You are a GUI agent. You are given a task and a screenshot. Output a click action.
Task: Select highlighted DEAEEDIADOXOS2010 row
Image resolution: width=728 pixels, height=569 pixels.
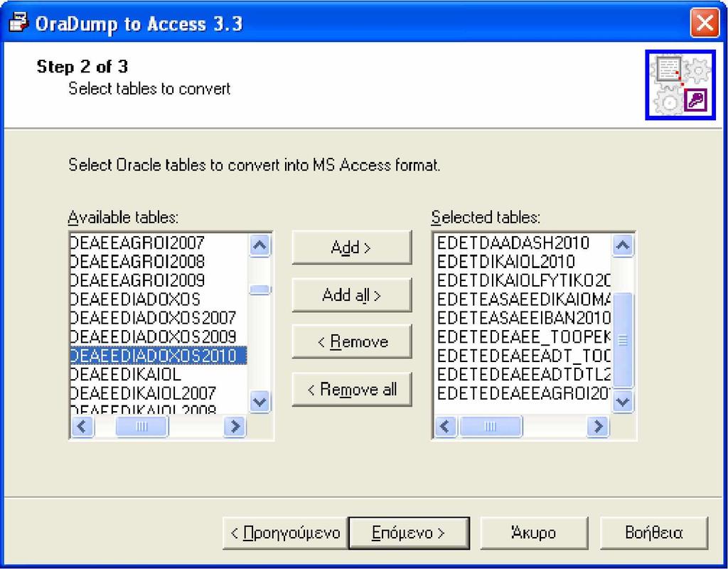(x=159, y=356)
